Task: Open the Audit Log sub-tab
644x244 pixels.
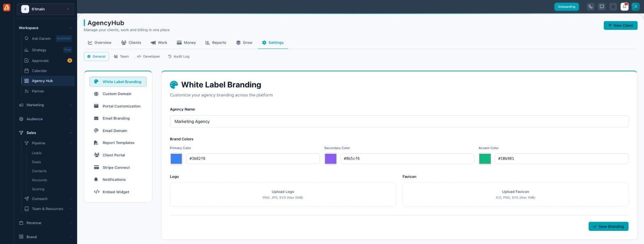Action: tap(179, 57)
